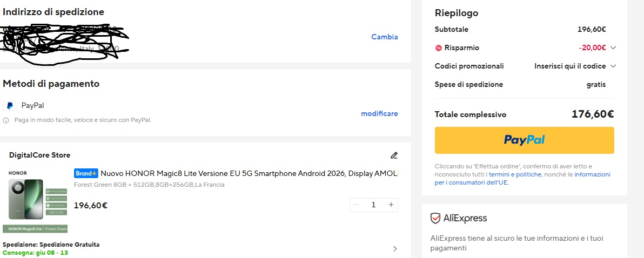Increase quantity with the plus button

point(391,205)
